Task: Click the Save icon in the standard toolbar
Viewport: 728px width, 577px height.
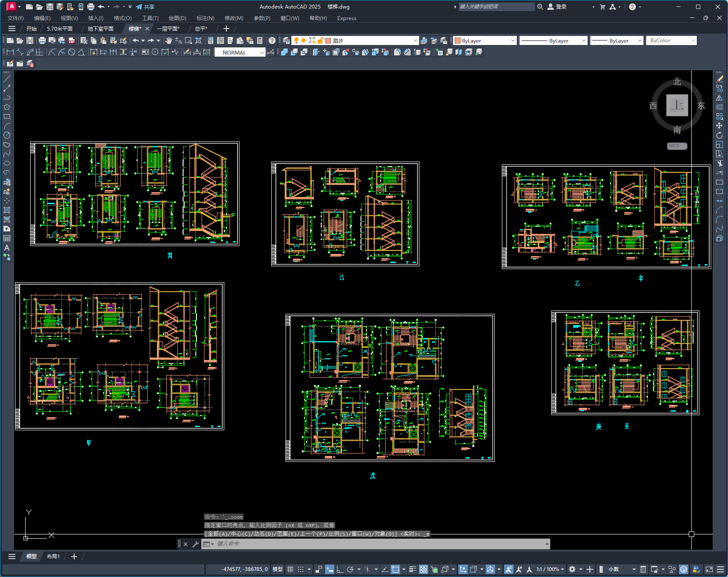Action: coord(30,40)
